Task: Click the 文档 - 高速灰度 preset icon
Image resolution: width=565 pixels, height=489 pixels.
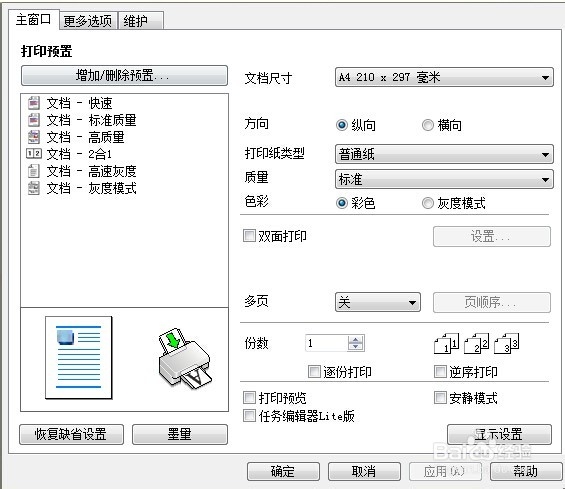Action: coord(34,171)
